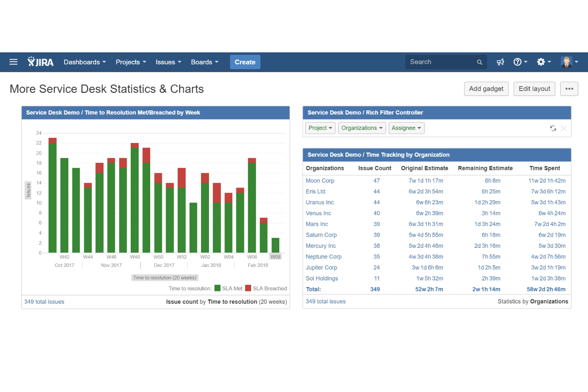The image size is (588, 392).
Task: Open the Project filter dropdown
Action: point(320,128)
